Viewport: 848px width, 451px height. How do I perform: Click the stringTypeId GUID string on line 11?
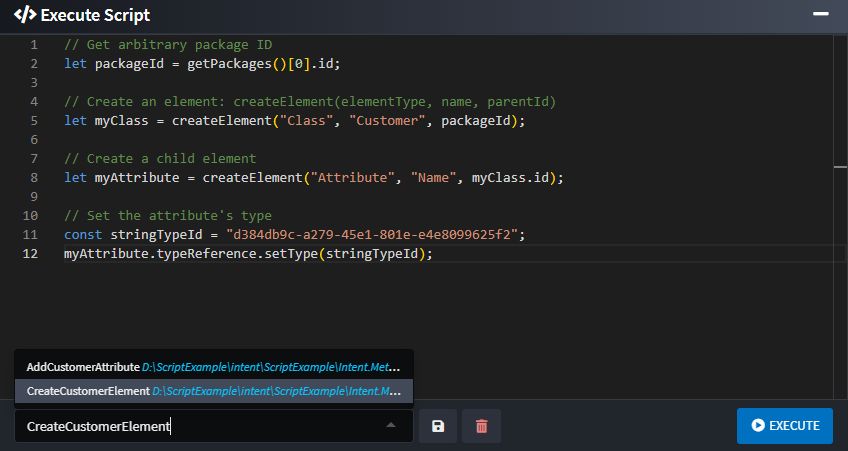coord(372,235)
